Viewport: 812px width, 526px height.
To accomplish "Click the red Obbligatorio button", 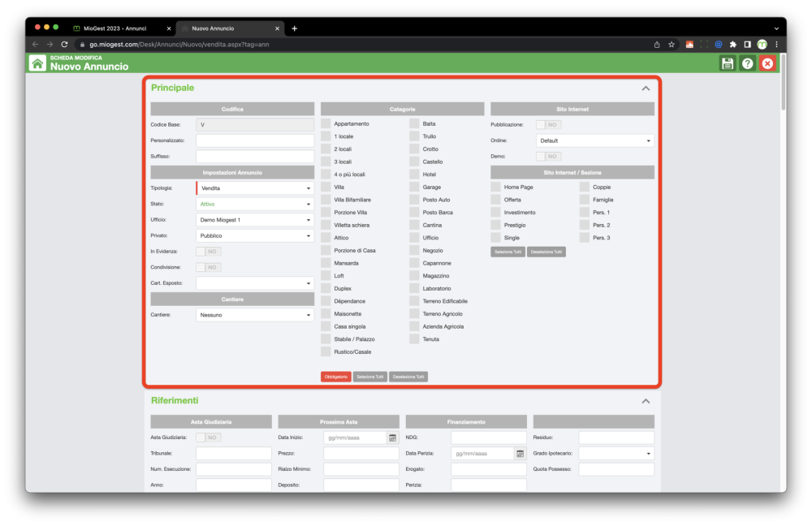I will [335, 377].
